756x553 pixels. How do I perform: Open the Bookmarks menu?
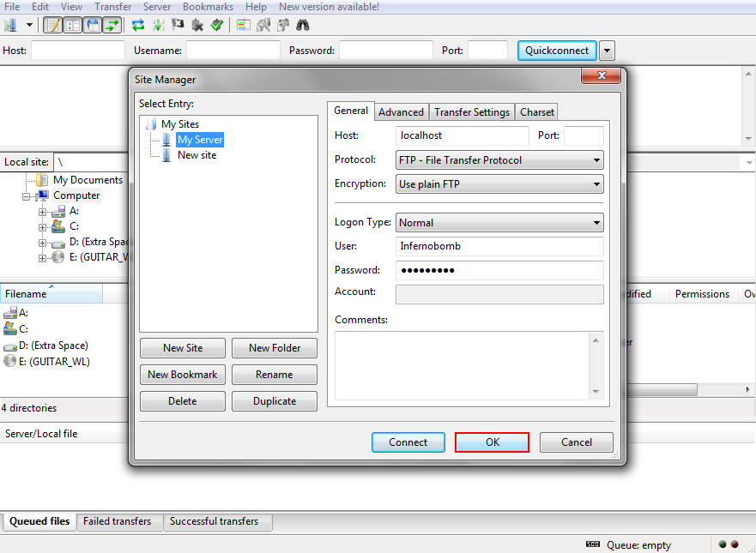tap(208, 7)
